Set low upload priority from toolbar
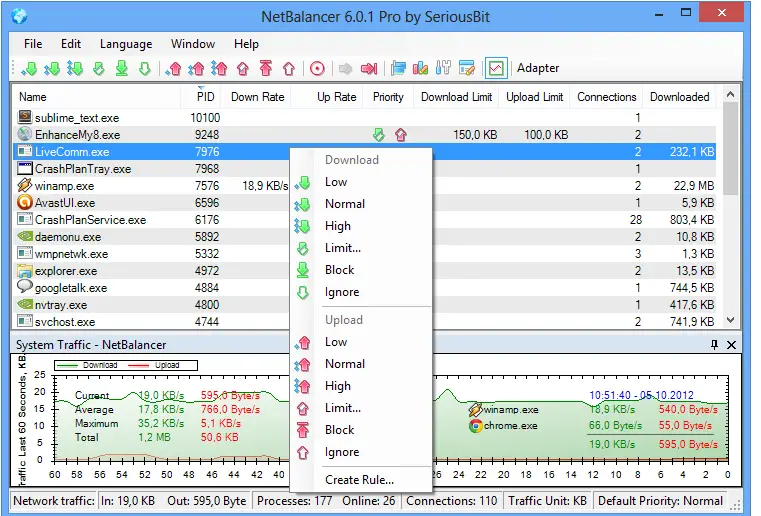 pyautogui.click(x=173, y=68)
